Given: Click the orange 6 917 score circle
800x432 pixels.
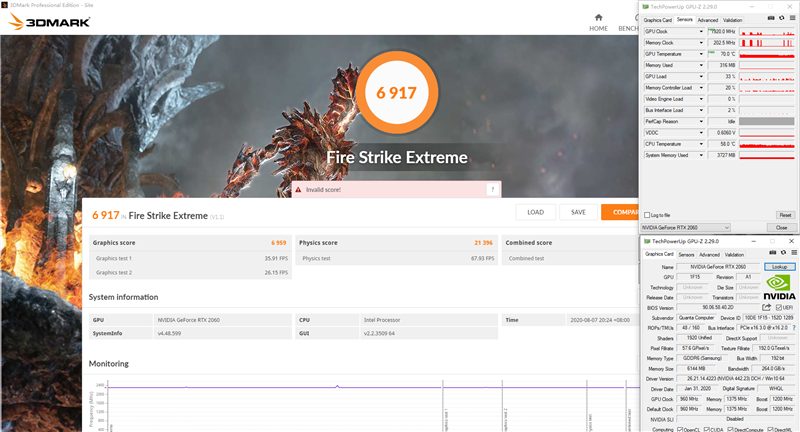Looking at the screenshot, I should tap(396, 92).
